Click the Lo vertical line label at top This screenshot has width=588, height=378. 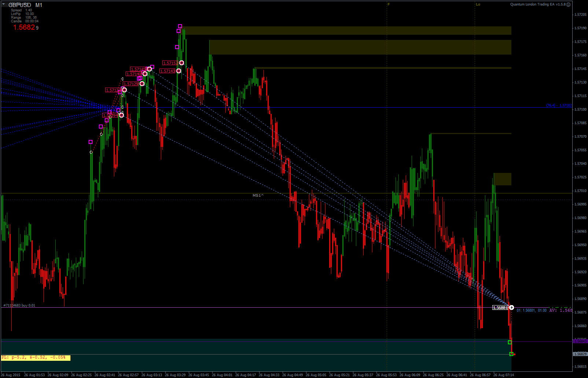[478, 4]
